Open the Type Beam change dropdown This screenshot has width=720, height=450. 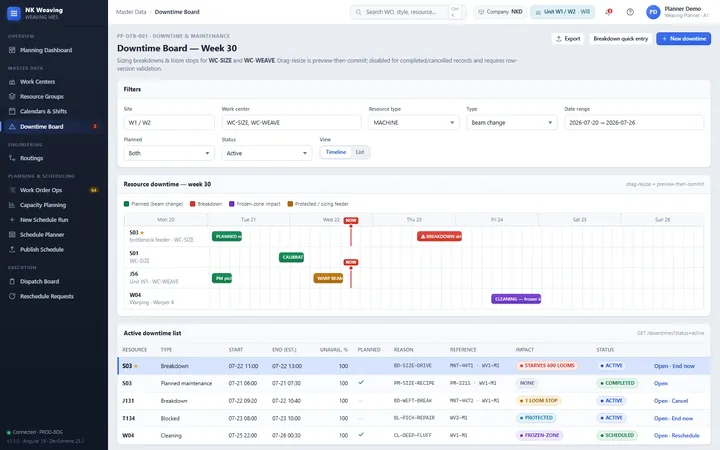tap(512, 123)
